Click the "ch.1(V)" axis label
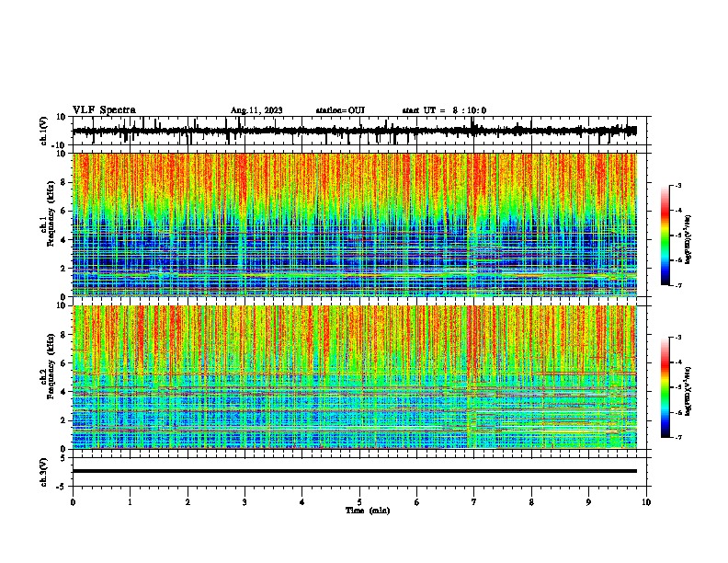The image size is (728, 563). point(44,131)
